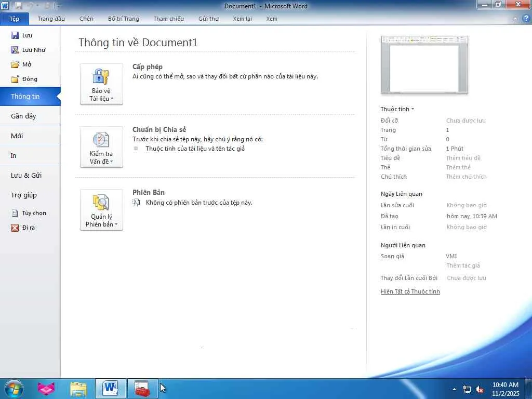Click author name VM1
Viewport: 532px width, 399px height.
click(x=451, y=256)
